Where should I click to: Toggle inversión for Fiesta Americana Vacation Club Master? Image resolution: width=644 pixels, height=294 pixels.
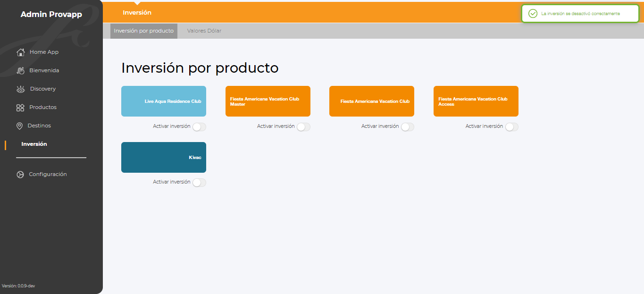pyautogui.click(x=303, y=127)
